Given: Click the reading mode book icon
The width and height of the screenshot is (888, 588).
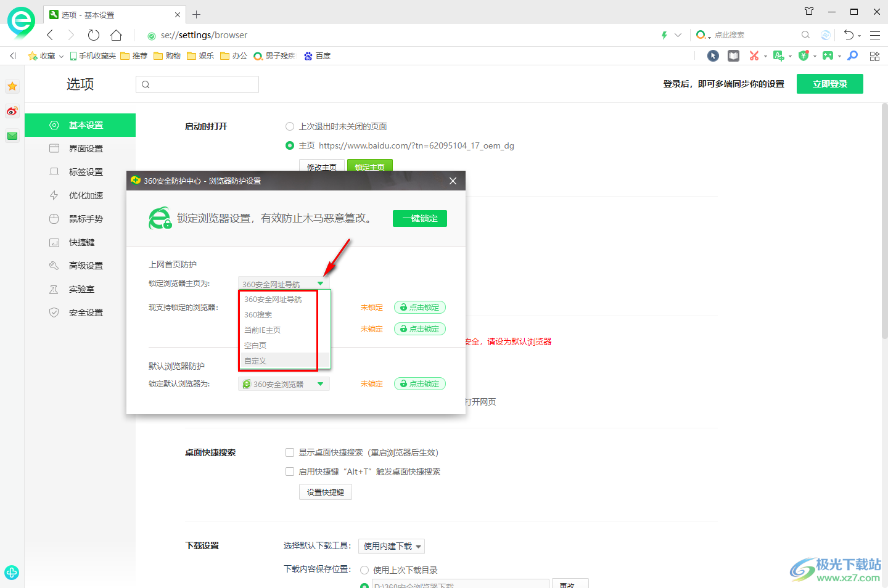Looking at the screenshot, I should (x=733, y=55).
